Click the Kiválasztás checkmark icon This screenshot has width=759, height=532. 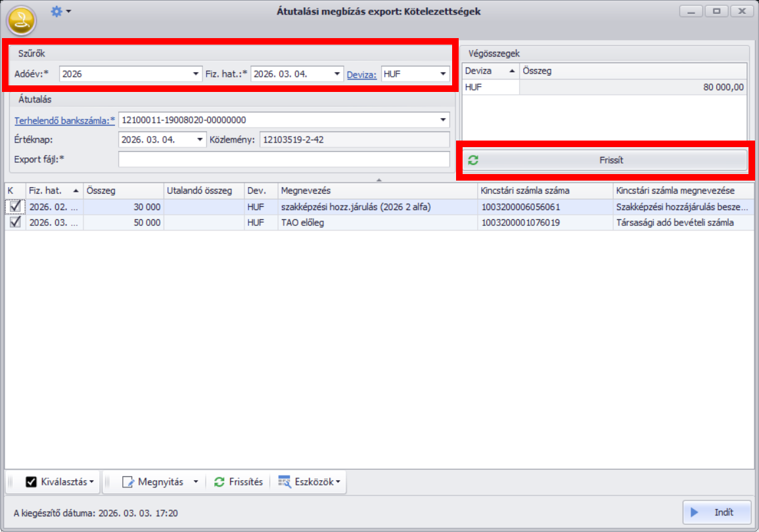pyautogui.click(x=31, y=482)
